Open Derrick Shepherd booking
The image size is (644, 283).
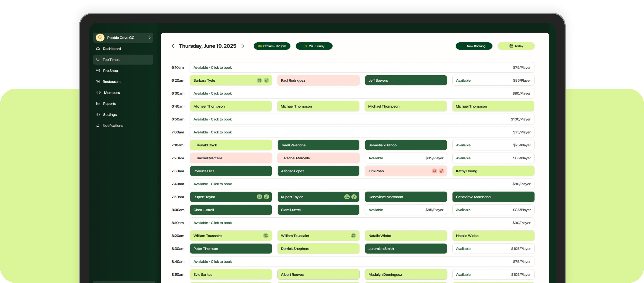tap(318, 249)
